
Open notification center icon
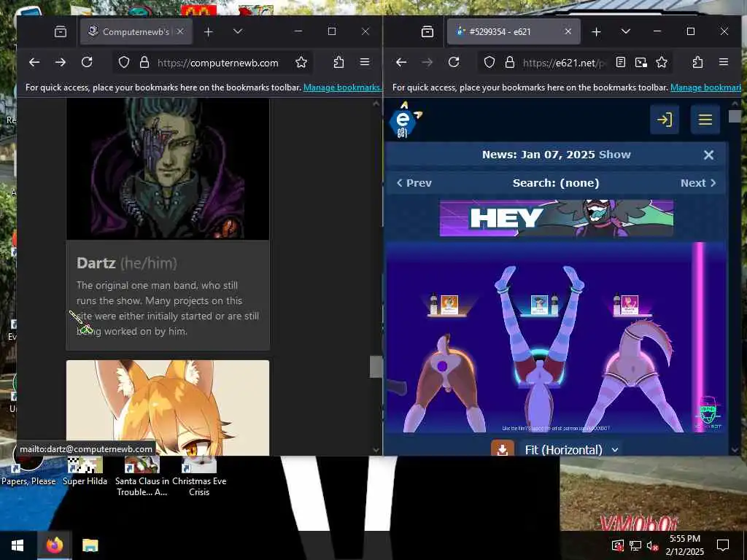(x=723, y=545)
